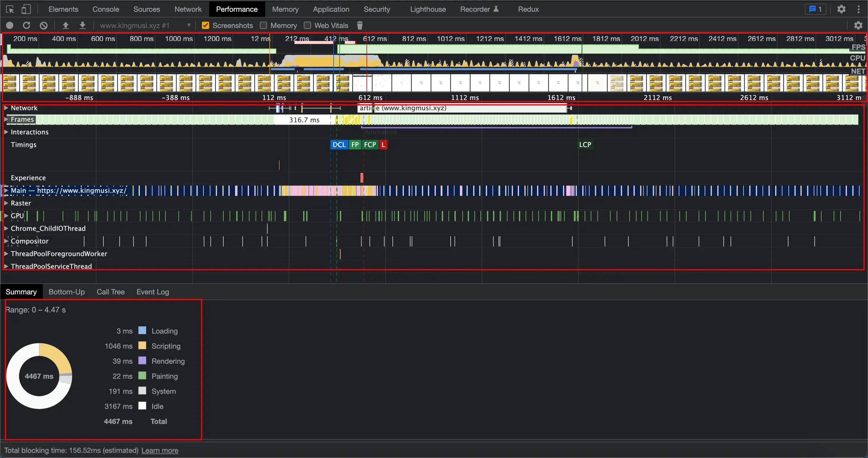The width and height of the screenshot is (868, 458).
Task: Select the inspect element picker icon
Action: pos(10,9)
